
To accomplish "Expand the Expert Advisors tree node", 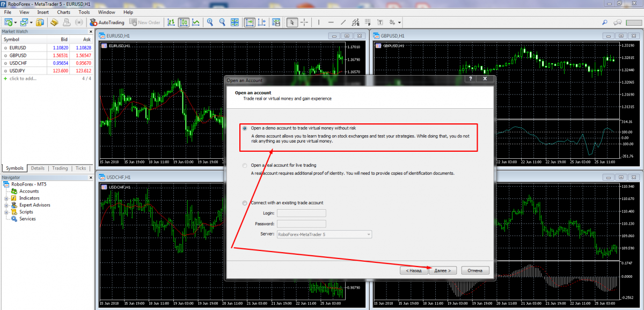I will pyautogui.click(x=6, y=205).
